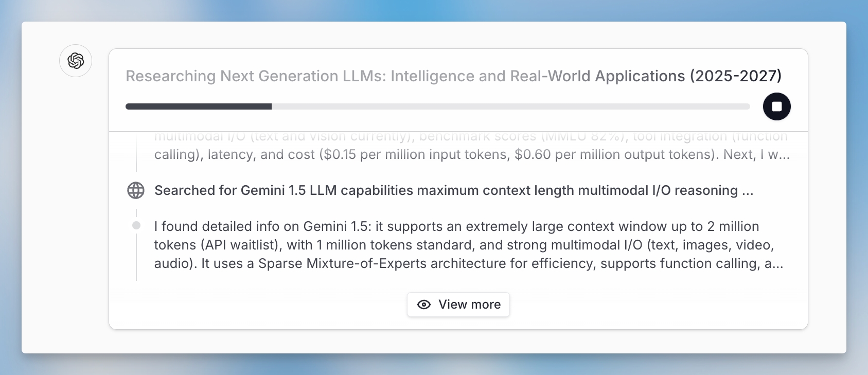This screenshot has width=868, height=375.
Task: Click the eye icon beside View more
Action: pyautogui.click(x=424, y=305)
